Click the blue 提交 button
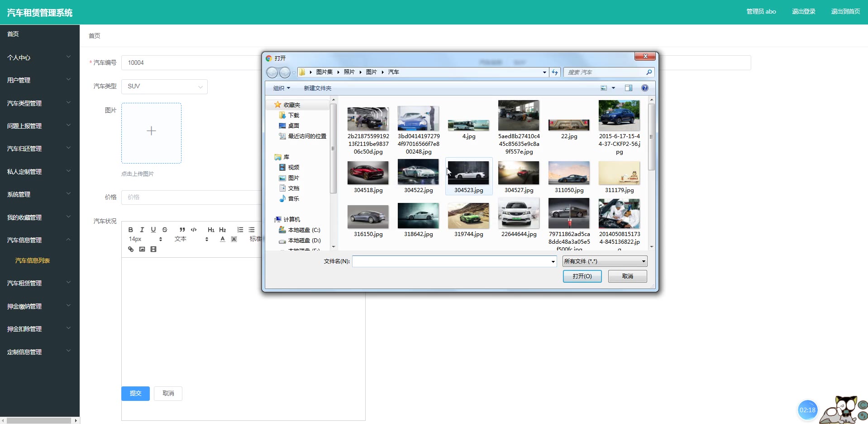Screen dimensions: 868x424 (135, 393)
